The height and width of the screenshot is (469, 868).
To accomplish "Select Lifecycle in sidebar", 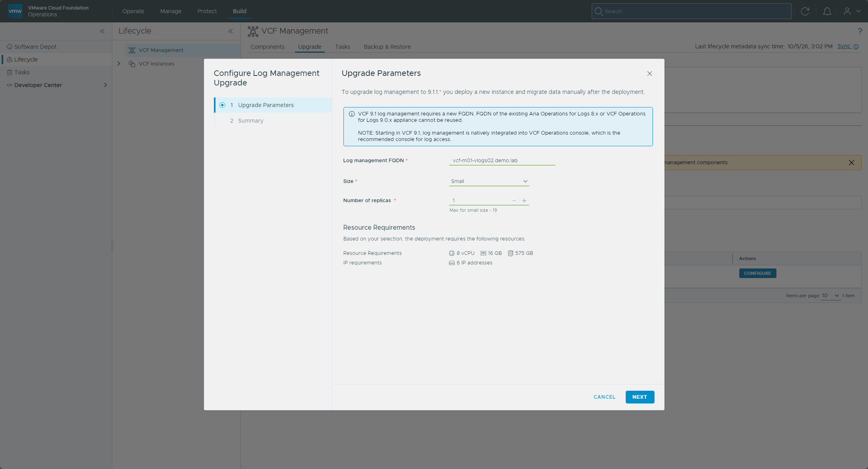I will click(x=56, y=60).
